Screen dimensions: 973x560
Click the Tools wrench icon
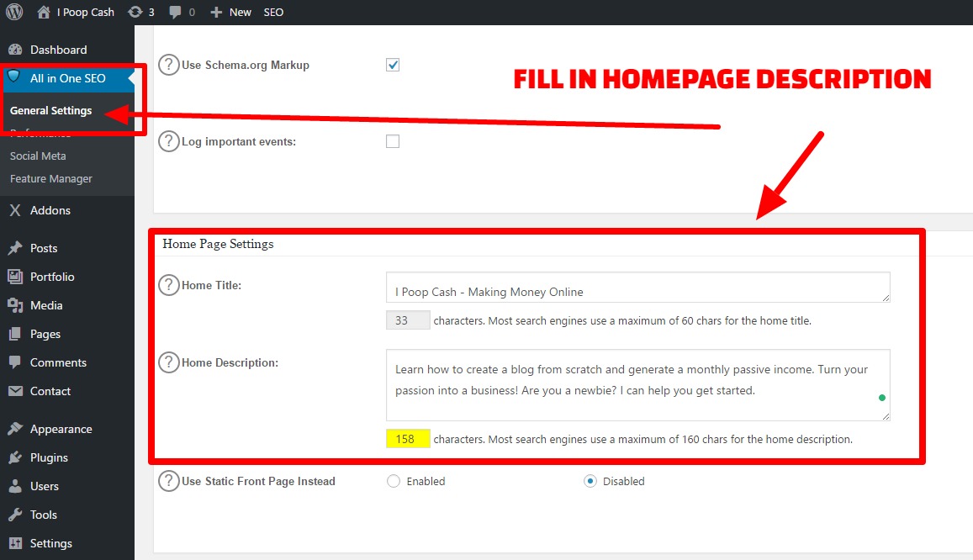tap(15, 515)
